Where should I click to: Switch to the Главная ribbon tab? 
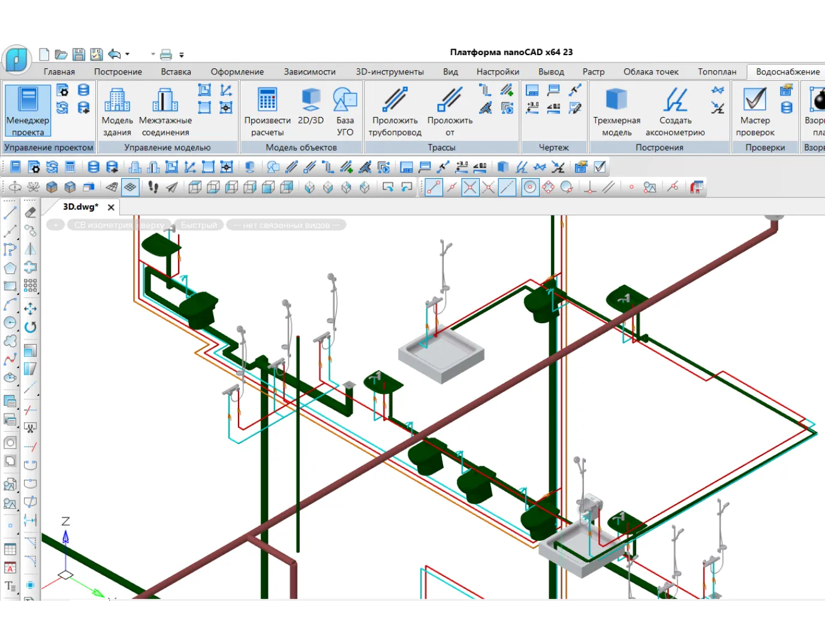[x=59, y=71]
